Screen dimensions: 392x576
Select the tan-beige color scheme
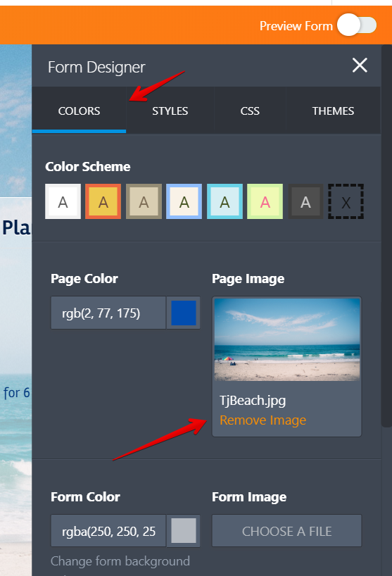(x=144, y=201)
